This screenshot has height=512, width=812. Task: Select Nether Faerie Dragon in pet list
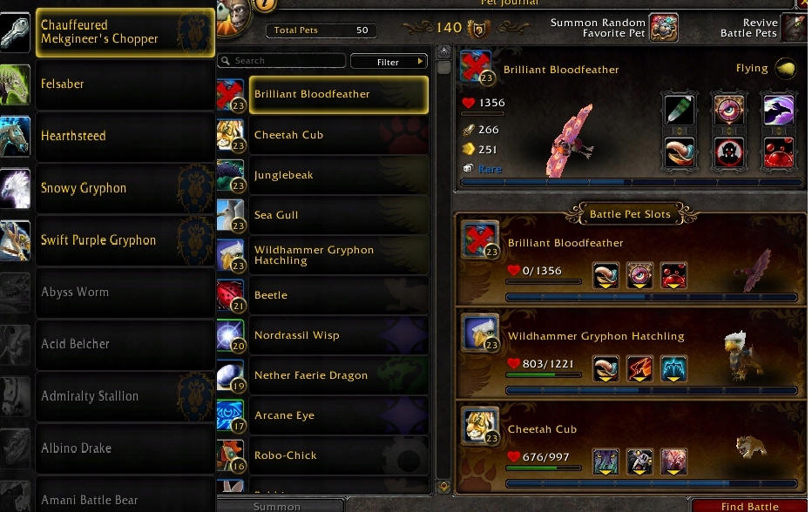tap(339, 375)
